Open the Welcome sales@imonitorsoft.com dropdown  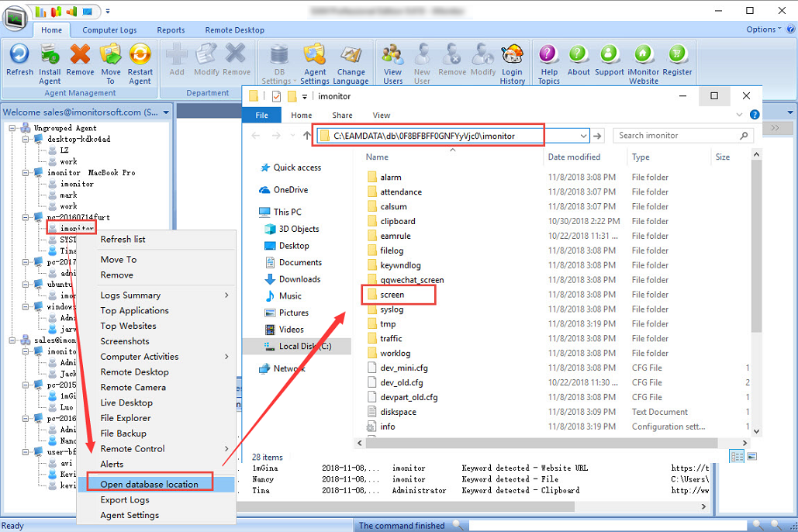point(166,112)
